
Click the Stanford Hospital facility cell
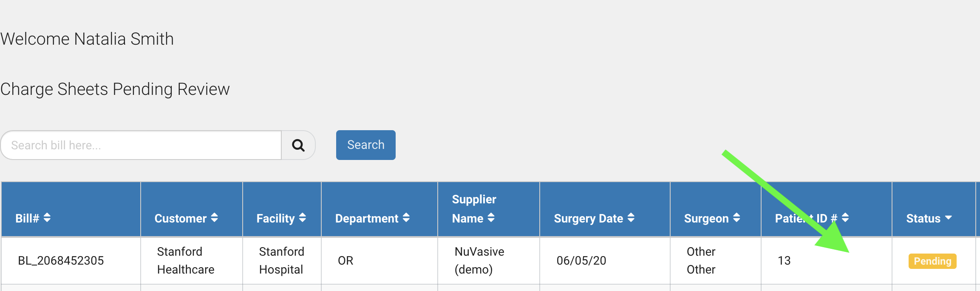pos(281,261)
